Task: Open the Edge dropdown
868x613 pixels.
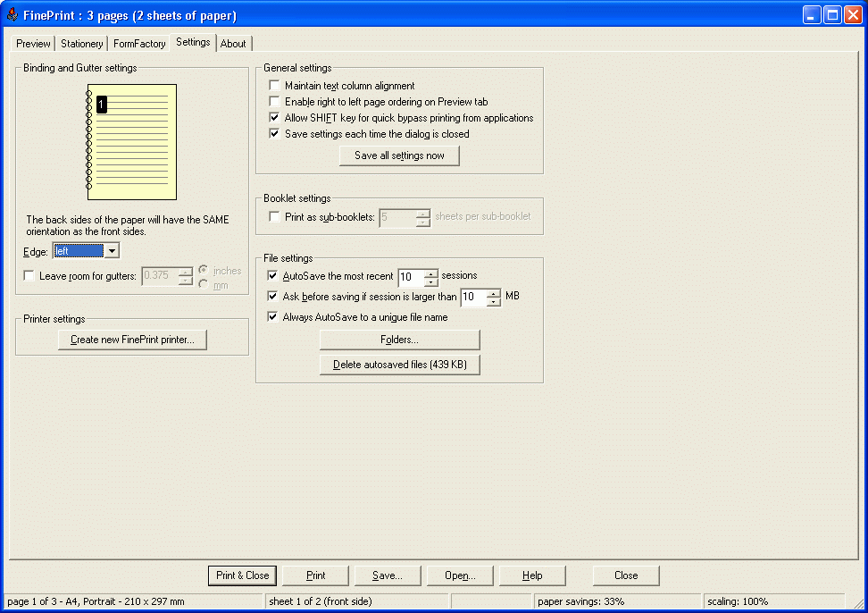Action: pos(112,250)
